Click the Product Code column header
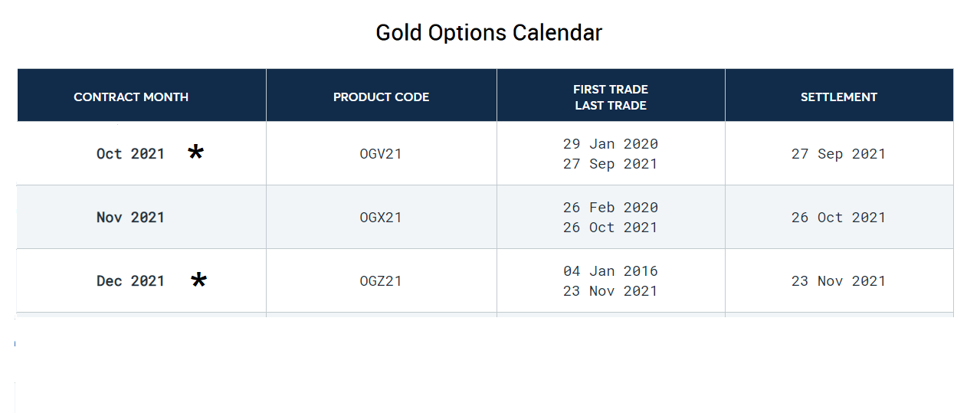The height and width of the screenshot is (413, 980). click(381, 97)
